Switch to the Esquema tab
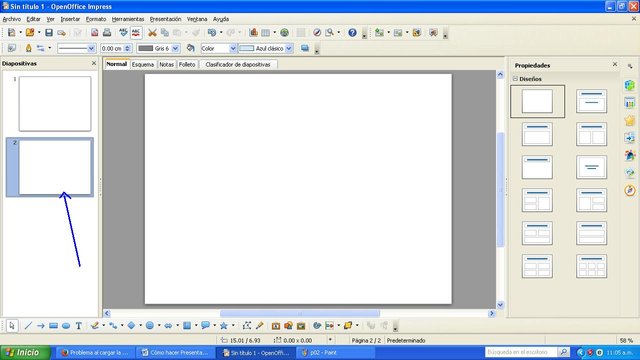Viewport: 640px width, 360px height. tap(143, 64)
